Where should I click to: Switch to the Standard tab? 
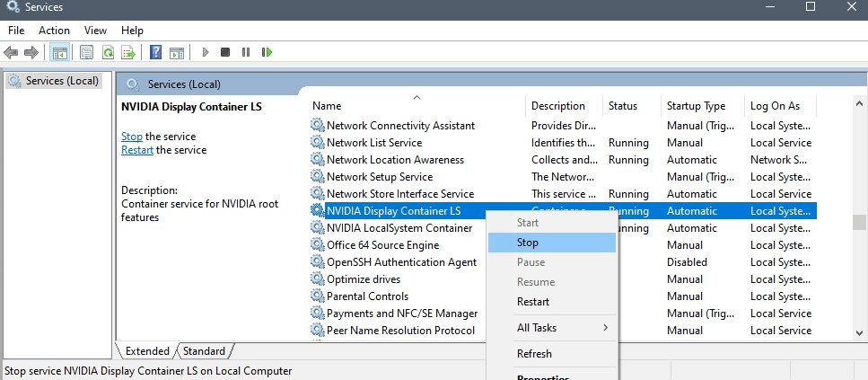(x=205, y=351)
